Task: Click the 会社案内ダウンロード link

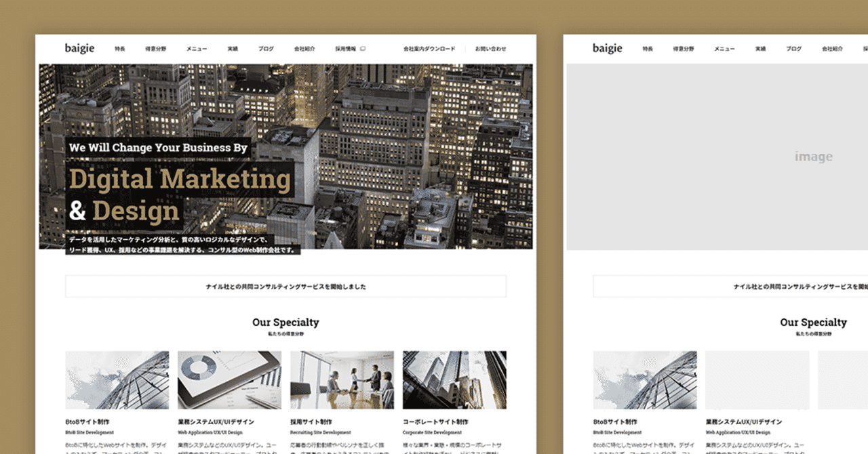Action: (x=429, y=49)
